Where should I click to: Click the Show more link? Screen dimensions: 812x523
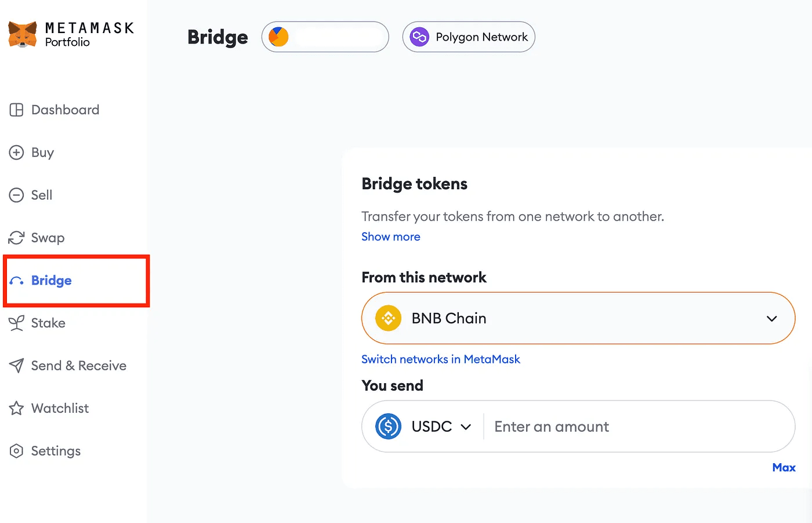click(x=391, y=237)
